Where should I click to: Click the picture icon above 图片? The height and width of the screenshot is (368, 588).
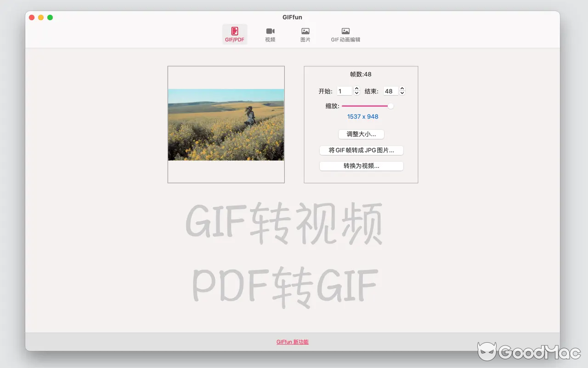coord(305,30)
